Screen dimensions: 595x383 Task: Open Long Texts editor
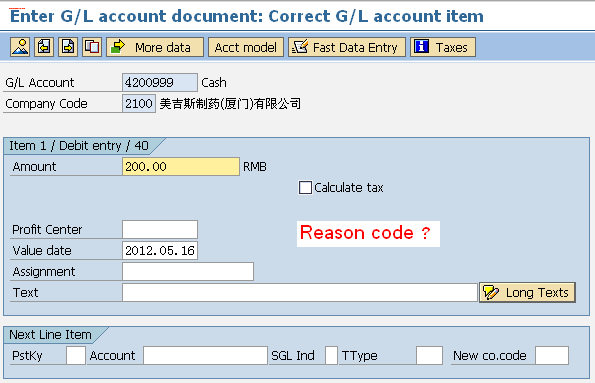pos(527,292)
